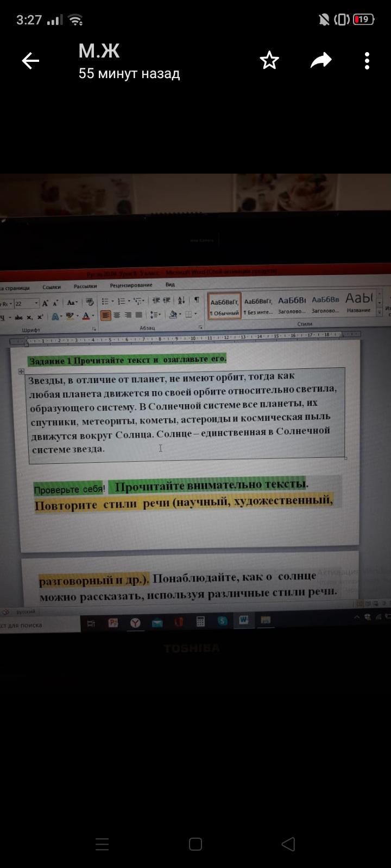Image resolution: width=391 pixels, height=868 pixels.
Task: Apply the Без инте... style
Action: pos(258,307)
